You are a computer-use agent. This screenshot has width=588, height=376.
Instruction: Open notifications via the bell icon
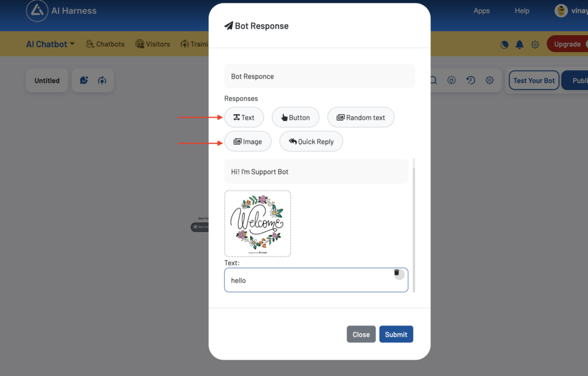point(519,45)
